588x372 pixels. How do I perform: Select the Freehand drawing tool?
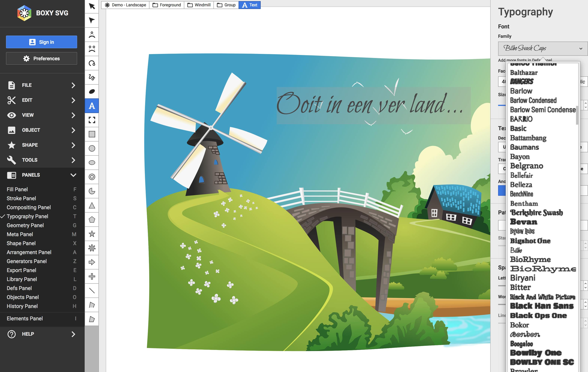(x=92, y=77)
